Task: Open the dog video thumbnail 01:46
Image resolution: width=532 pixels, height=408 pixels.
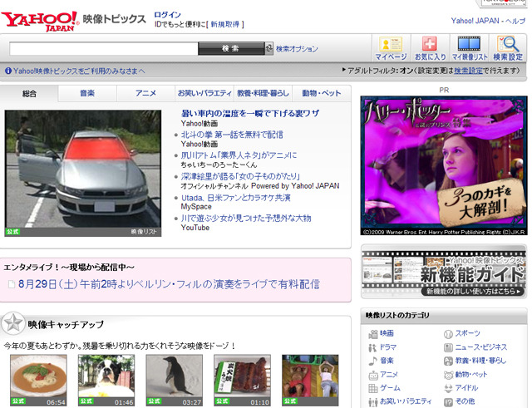Action: click(106, 381)
